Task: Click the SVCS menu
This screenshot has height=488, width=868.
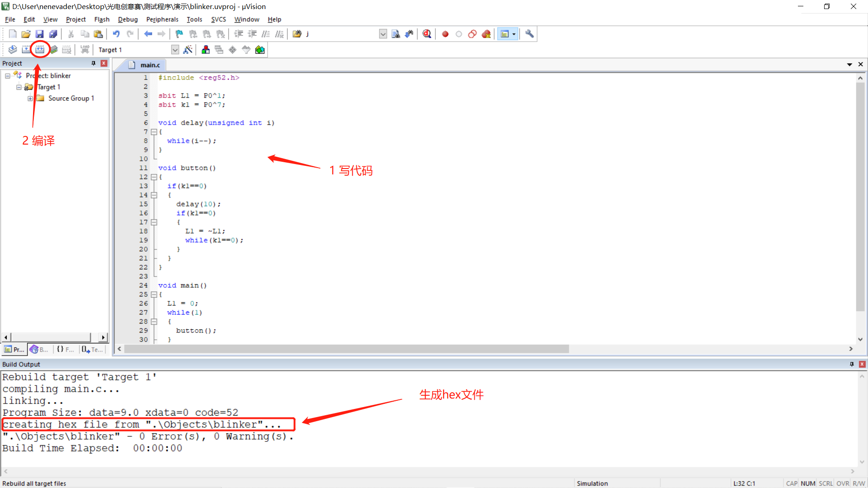Action: click(218, 19)
